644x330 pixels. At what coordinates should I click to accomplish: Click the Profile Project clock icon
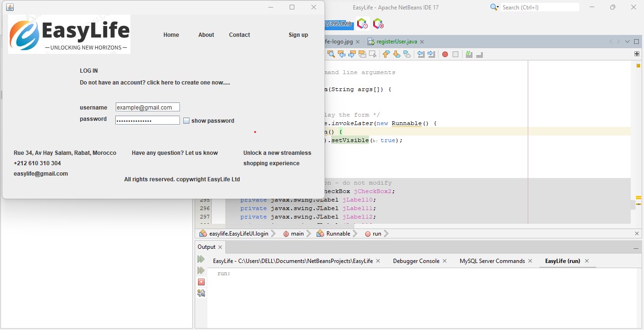click(x=362, y=24)
